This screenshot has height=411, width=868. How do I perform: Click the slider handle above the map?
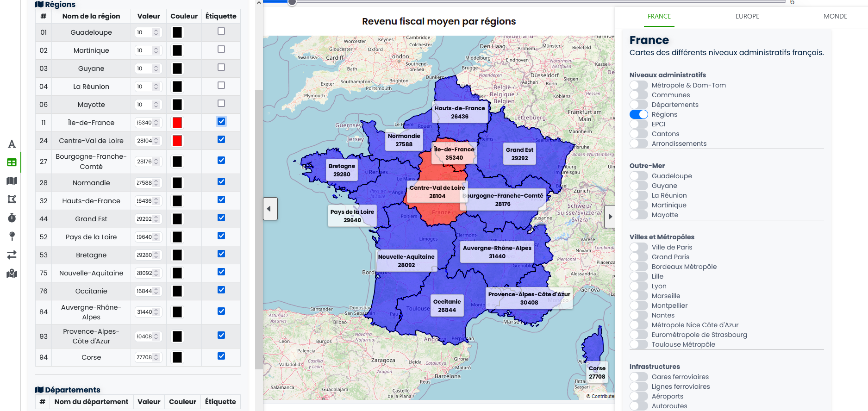pos(292,2)
